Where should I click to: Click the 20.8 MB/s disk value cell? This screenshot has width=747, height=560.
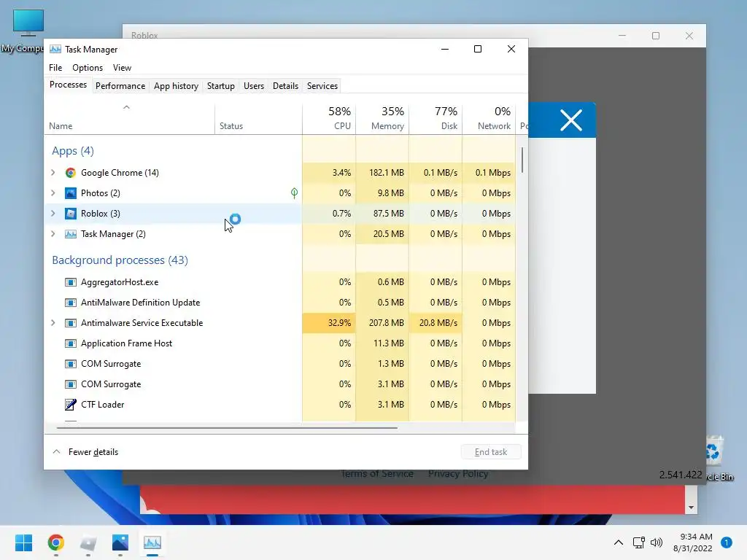(436, 323)
